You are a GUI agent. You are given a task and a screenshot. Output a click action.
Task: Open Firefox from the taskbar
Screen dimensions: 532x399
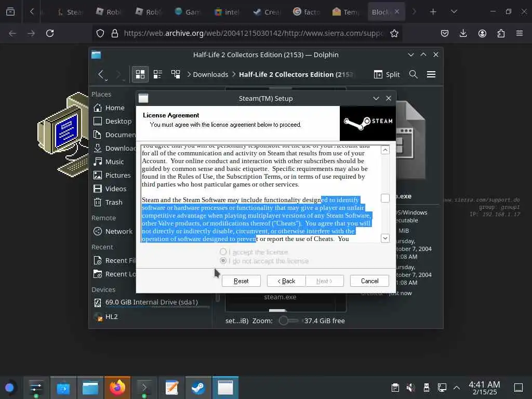(117, 388)
